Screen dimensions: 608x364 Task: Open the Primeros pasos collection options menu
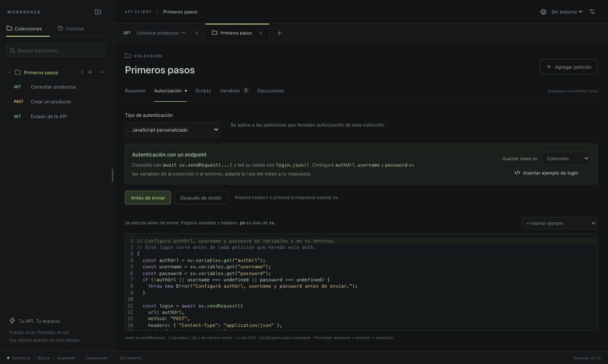pos(102,72)
